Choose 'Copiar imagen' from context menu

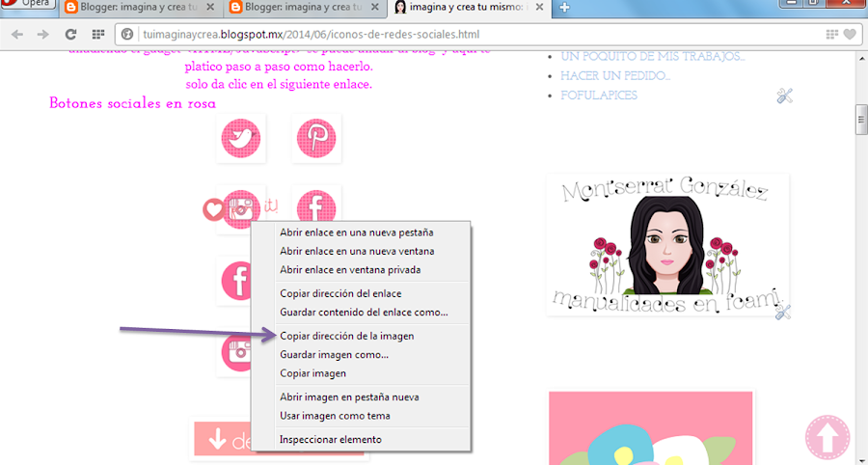(x=312, y=373)
